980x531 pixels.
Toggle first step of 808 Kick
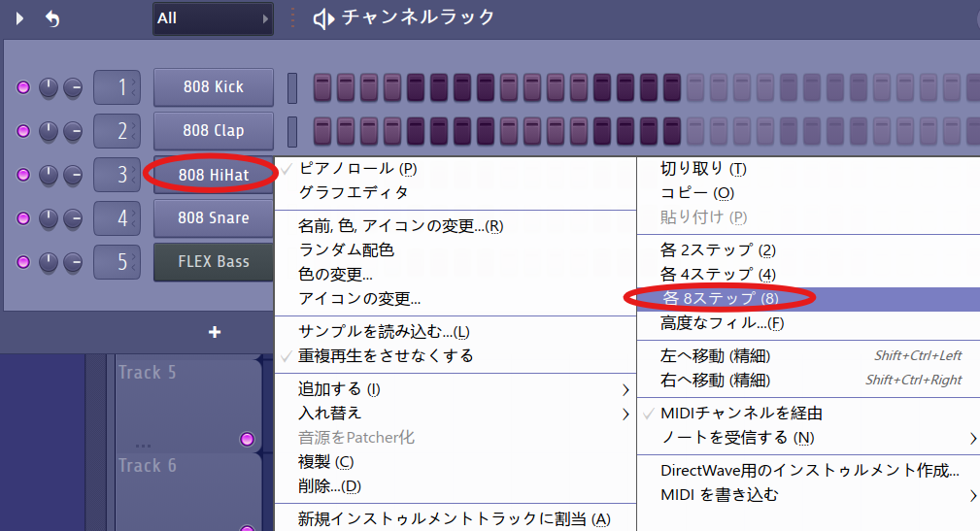(321, 87)
